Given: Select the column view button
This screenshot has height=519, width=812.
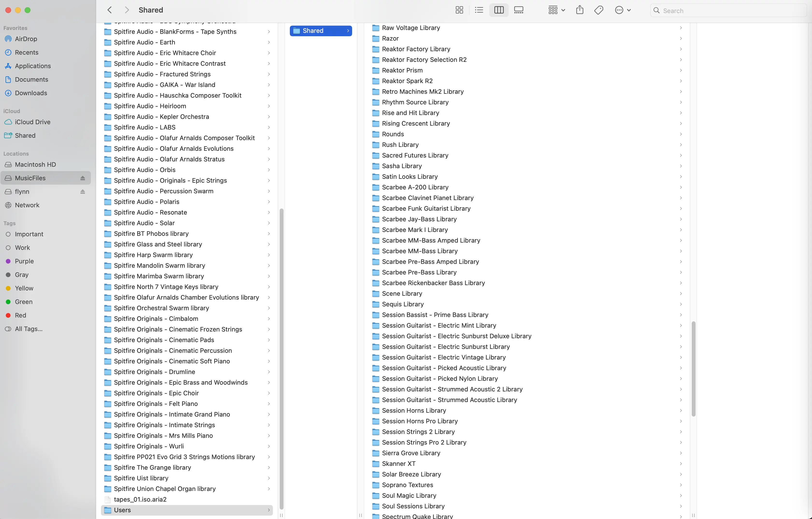Looking at the screenshot, I should coord(499,10).
